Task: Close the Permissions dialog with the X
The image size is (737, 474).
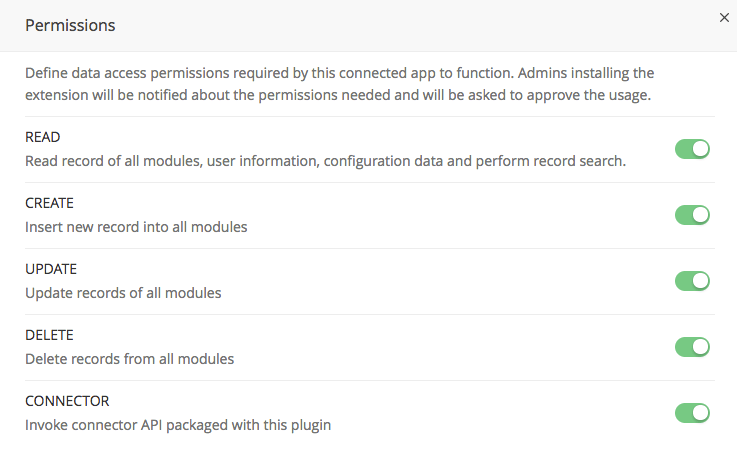Action: (x=724, y=17)
